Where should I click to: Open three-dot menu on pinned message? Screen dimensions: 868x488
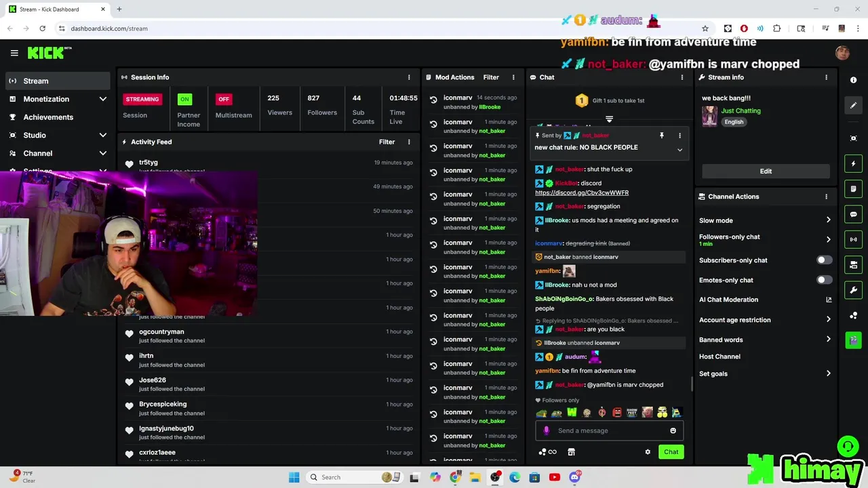tap(679, 136)
